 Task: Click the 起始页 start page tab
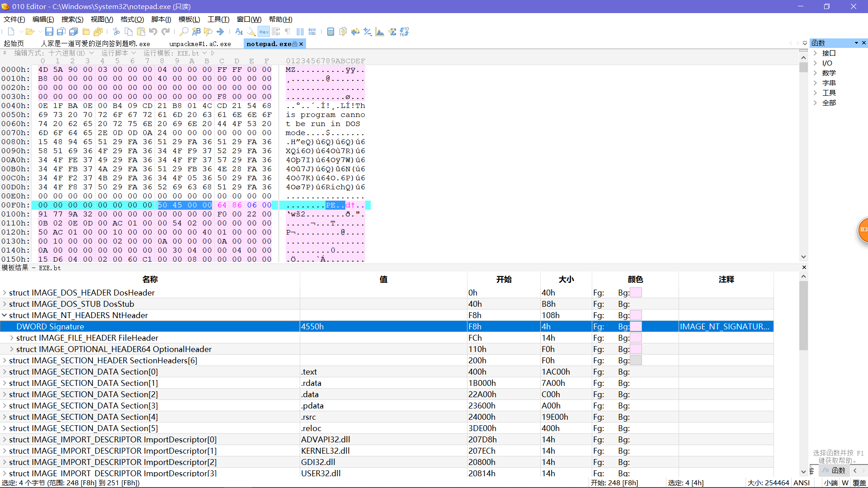pos(14,44)
